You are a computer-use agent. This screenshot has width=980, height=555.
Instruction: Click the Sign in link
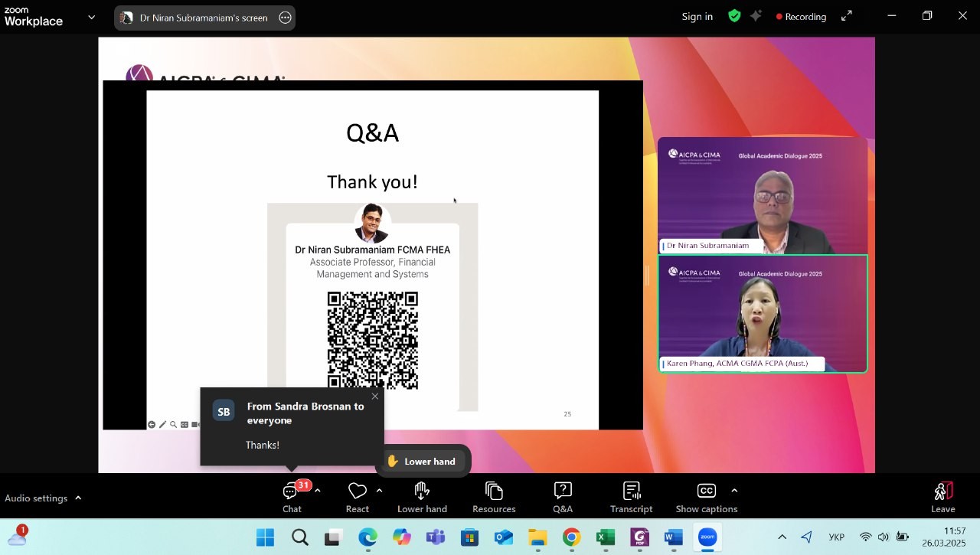(x=697, y=16)
